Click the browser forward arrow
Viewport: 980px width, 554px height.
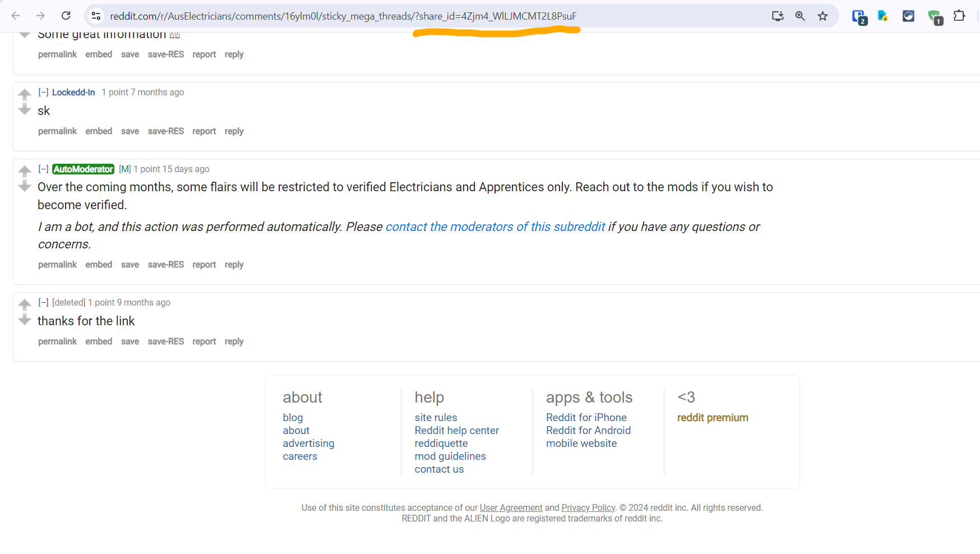click(x=40, y=16)
